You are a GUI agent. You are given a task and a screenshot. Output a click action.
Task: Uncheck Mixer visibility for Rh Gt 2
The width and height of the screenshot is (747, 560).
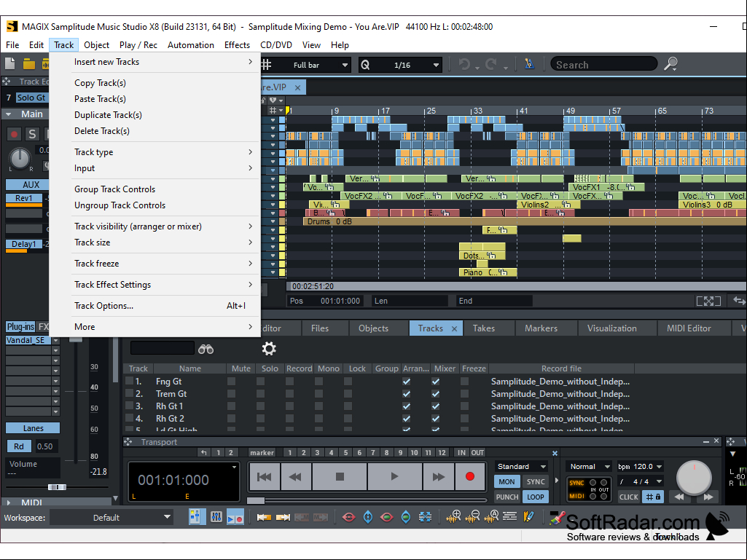435,419
